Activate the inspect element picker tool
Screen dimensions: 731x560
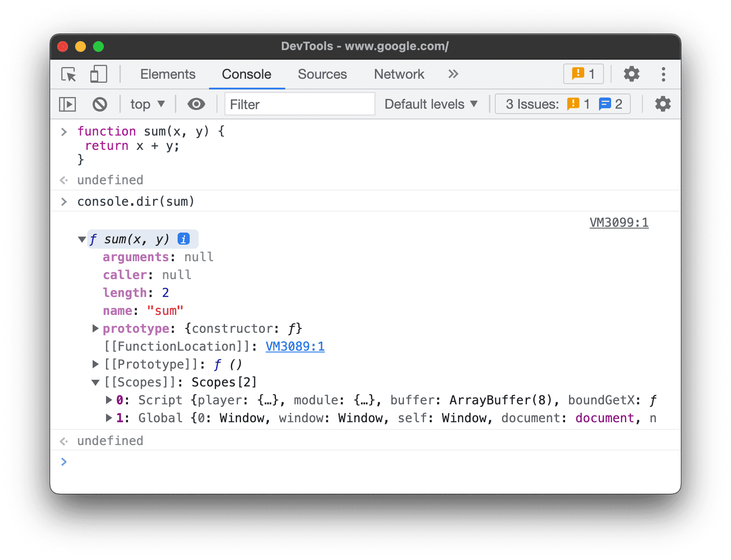pos(69,74)
